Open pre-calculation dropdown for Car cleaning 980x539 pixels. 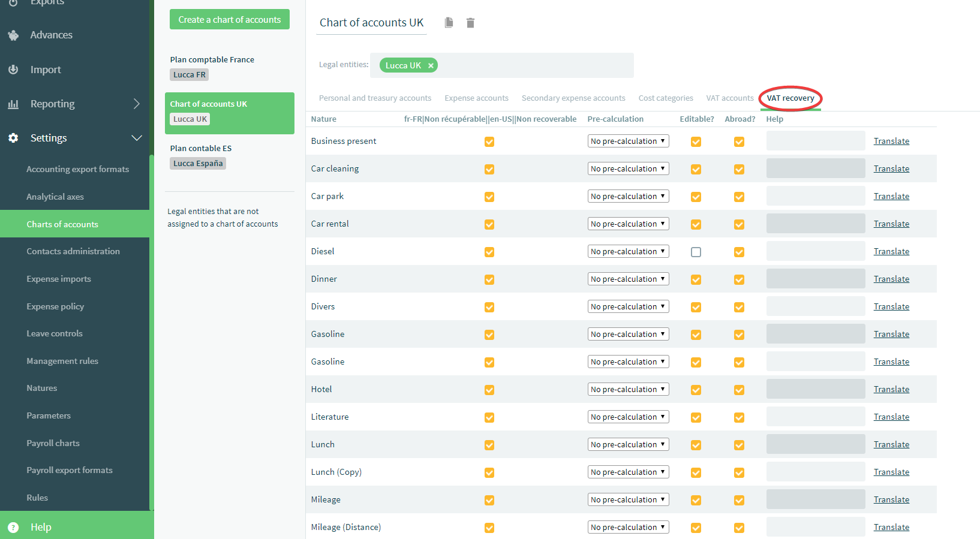point(628,168)
